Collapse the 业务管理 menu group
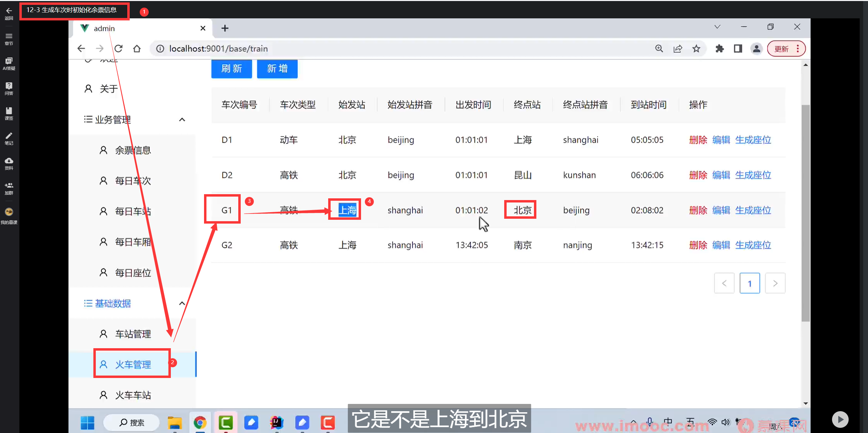Image resolution: width=868 pixels, height=433 pixels. (x=182, y=120)
